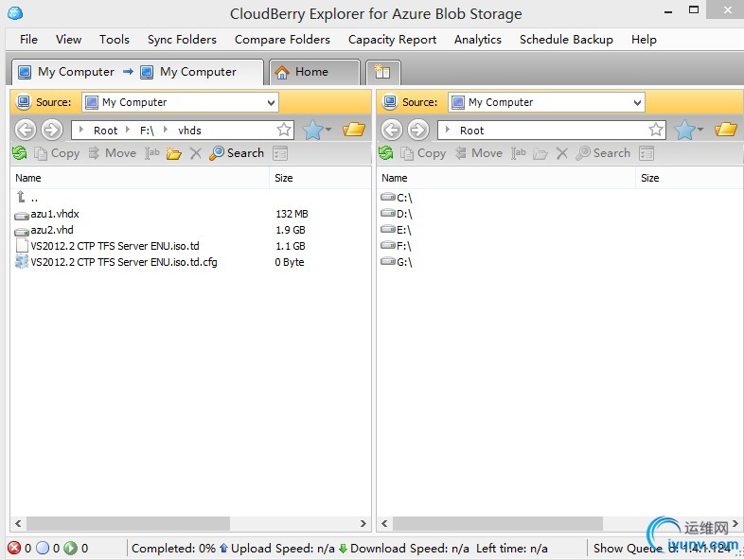Open the left pane favorites star dropdown
The image size is (744, 560).
[317, 130]
